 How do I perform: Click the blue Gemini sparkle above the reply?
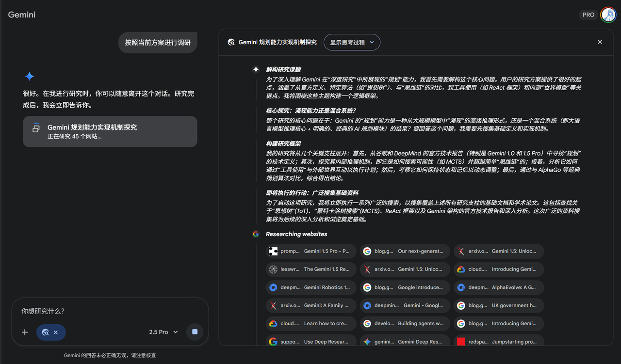coord(30,77)
